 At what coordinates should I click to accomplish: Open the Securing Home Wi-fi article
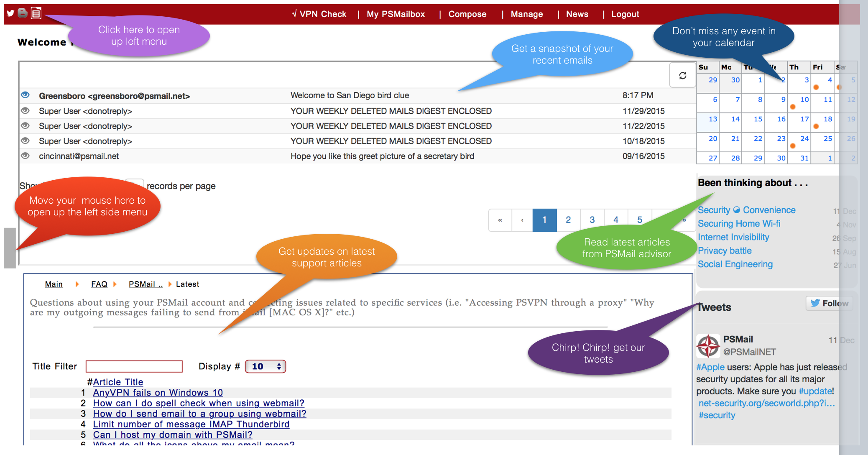click(x=739, y=224)
